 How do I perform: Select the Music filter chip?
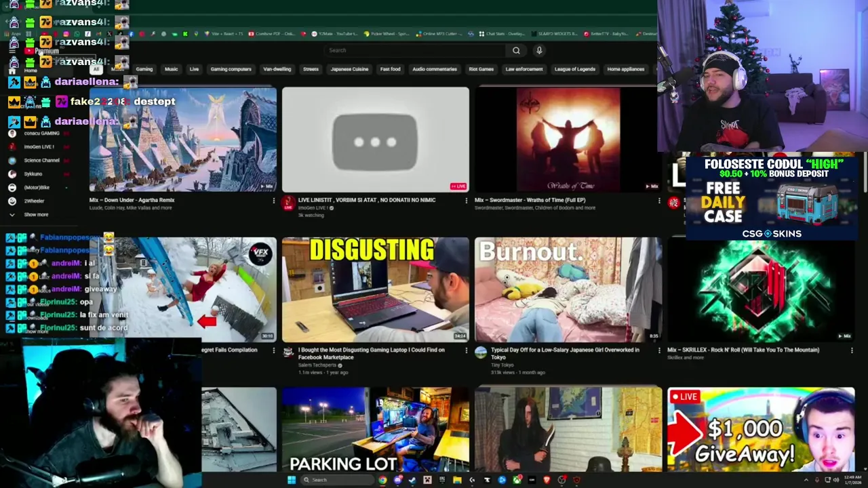171,69
